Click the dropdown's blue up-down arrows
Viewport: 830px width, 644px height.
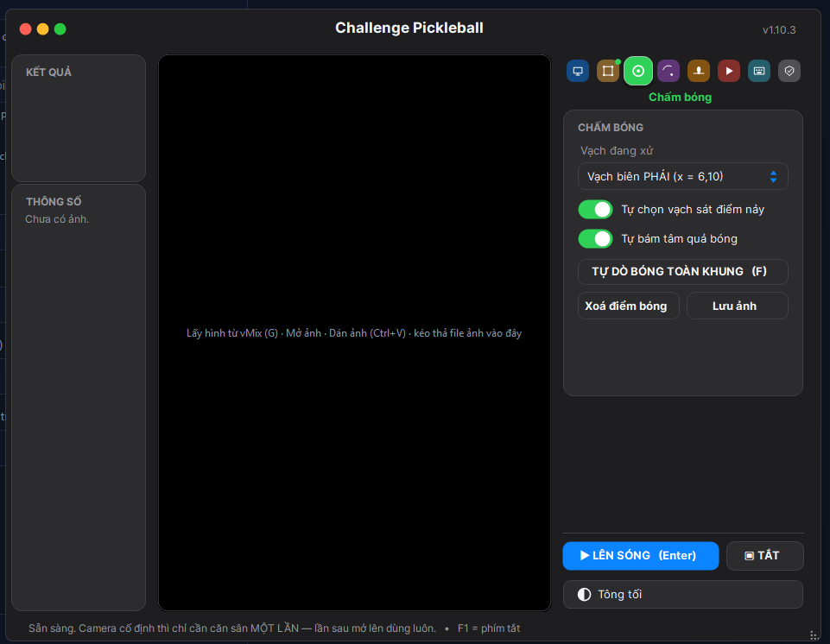pyautogui.click(x=773, y=176)
